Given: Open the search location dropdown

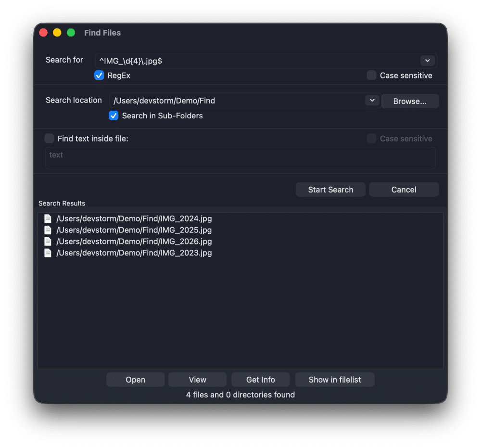Looking at the screenshot, I should point(372,100).
